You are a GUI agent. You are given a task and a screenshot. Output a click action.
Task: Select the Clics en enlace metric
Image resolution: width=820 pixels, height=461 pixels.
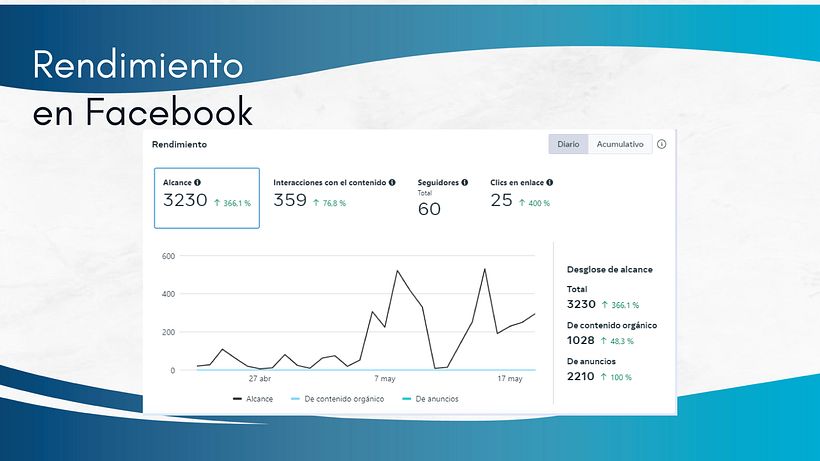pos(521,194)
